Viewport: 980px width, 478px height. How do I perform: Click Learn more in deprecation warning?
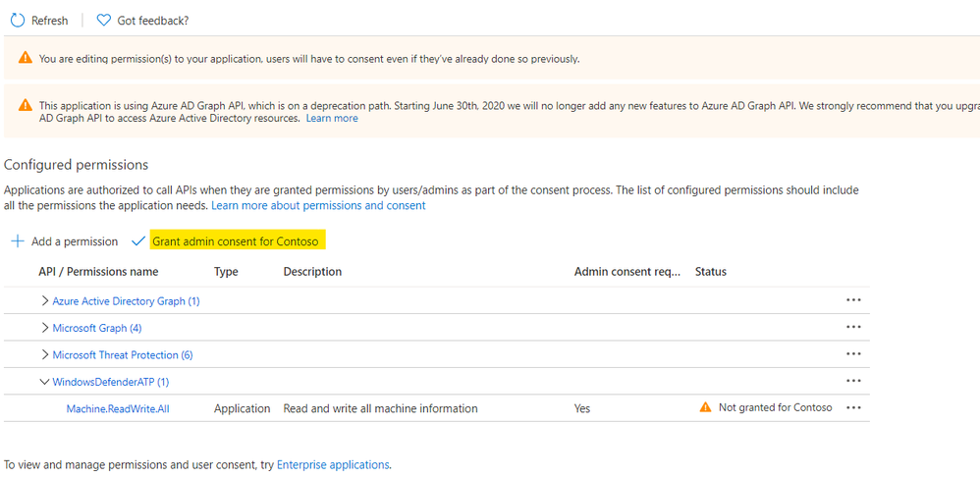[x=332, y=119]
